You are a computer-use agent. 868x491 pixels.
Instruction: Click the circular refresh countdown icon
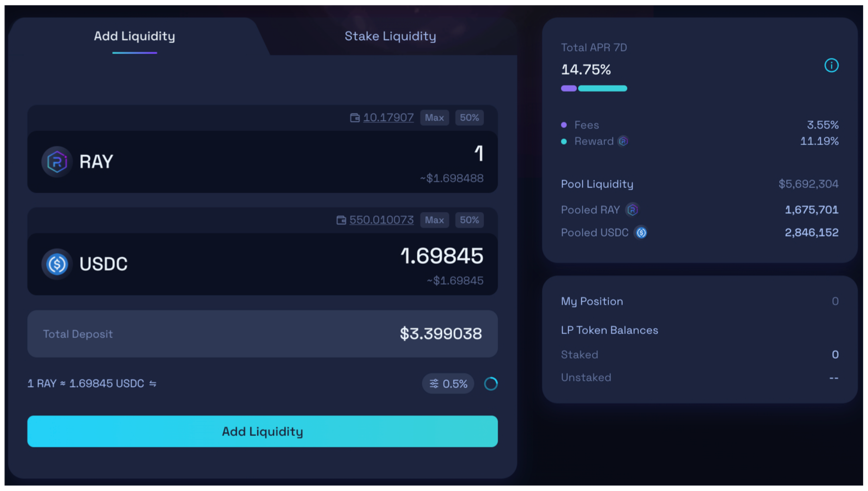(x=491, y=384)
